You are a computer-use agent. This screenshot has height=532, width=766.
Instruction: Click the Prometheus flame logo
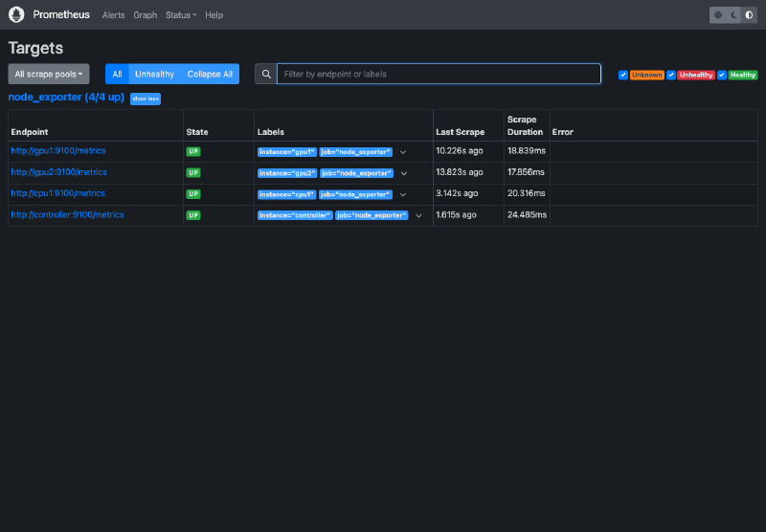click(x=16, y=14)
